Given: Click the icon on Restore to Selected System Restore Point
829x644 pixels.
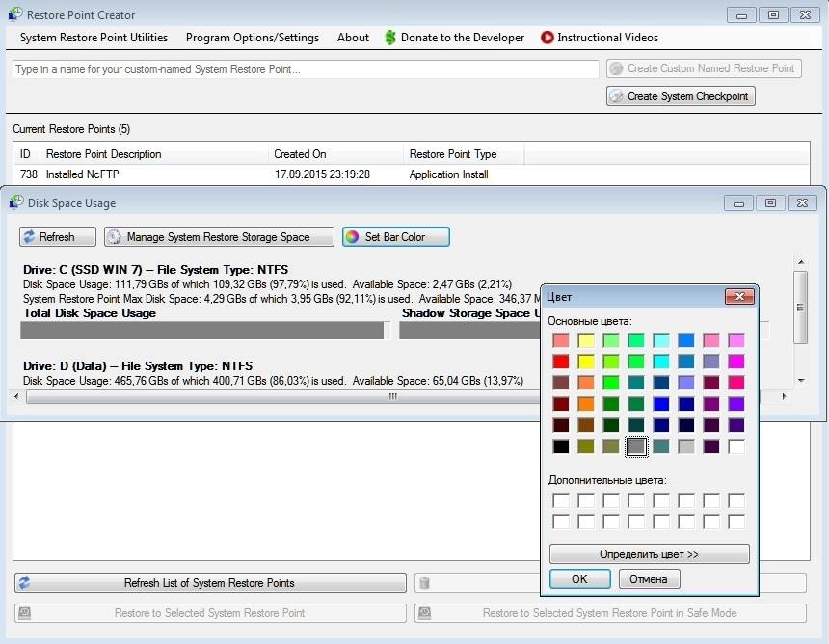Looking at the screenshot, I should click(x=24, y=613).
